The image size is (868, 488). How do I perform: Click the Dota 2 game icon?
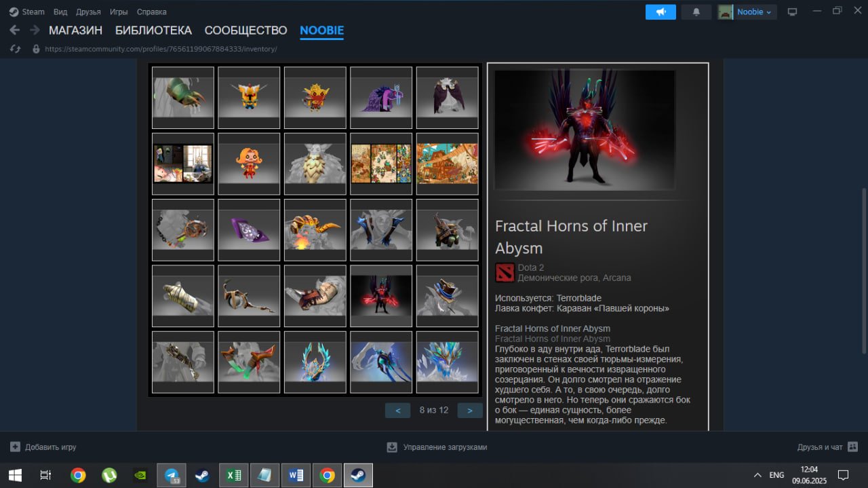coord(505,272)
